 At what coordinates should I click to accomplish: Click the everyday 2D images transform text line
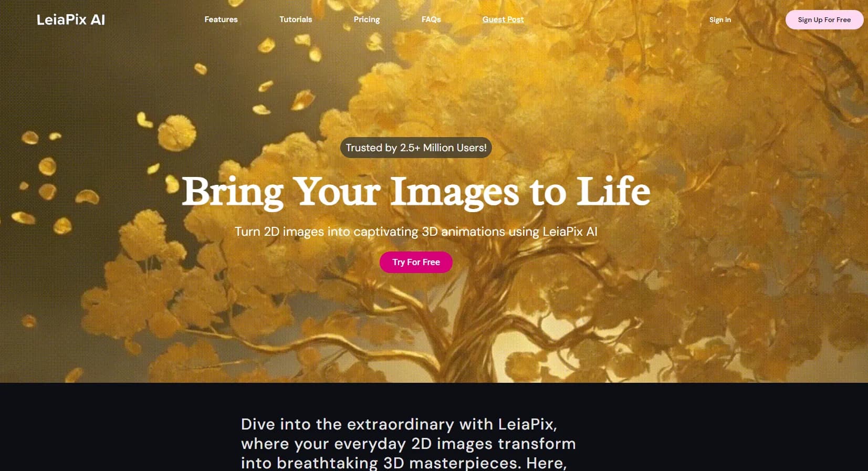pos(408,444)
